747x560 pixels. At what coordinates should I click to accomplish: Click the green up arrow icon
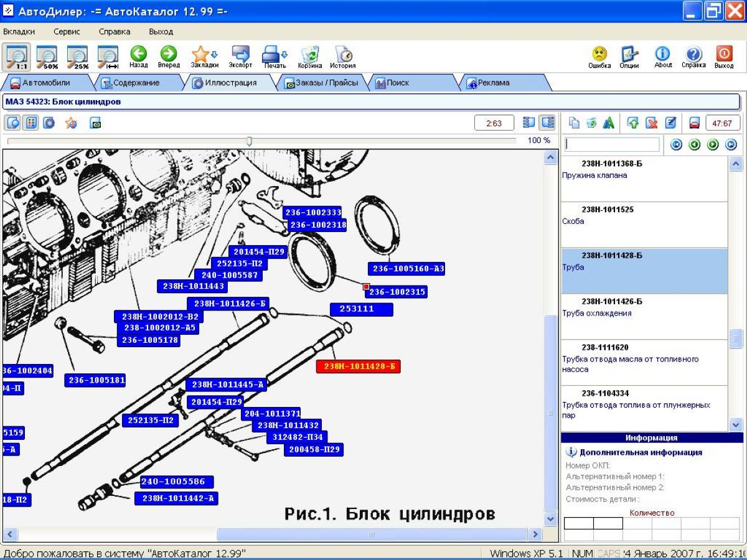tap(633, 123)
